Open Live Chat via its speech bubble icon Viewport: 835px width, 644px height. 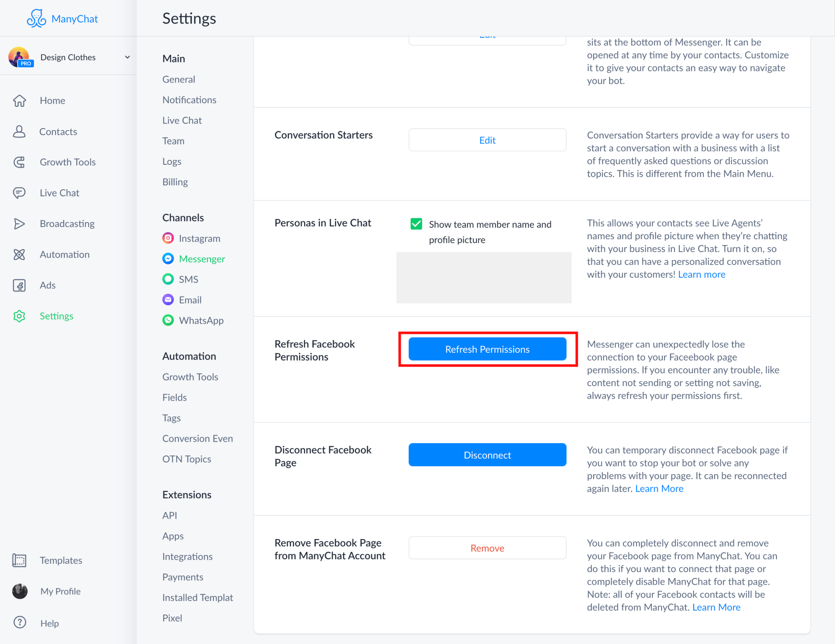point(19,193)
